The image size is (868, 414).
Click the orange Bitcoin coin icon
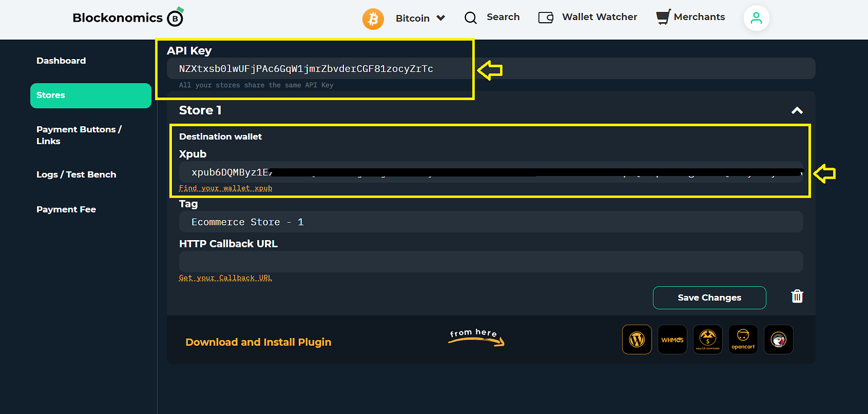click(373, 19)
